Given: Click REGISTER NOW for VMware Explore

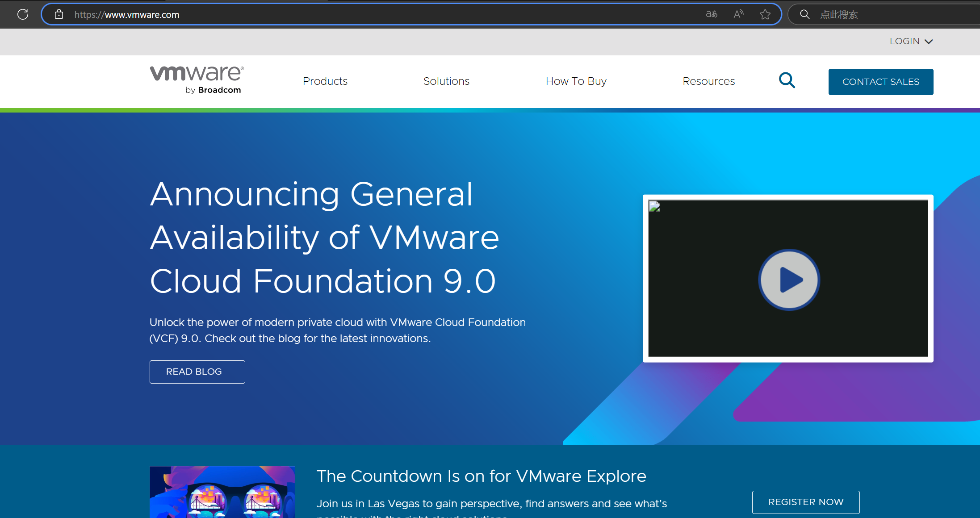Looking at the screenshot, I should pos(805,502).
